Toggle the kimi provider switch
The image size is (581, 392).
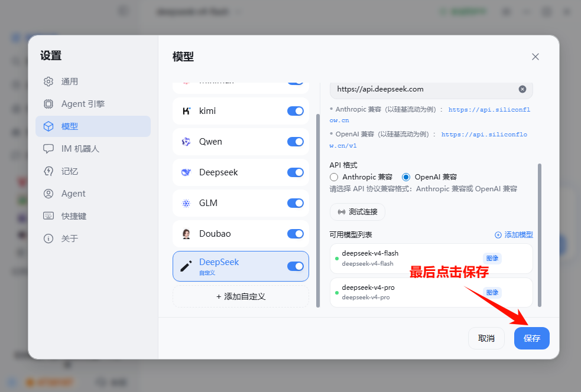pos(296,111)
